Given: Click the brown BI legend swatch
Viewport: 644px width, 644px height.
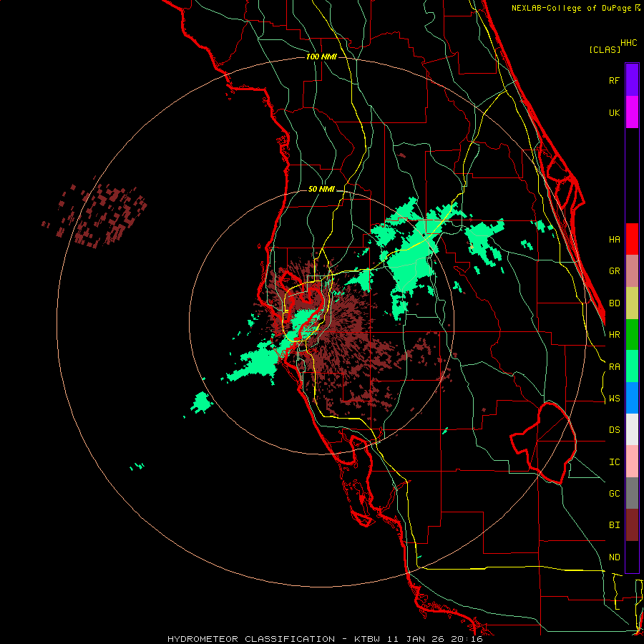Looking at the screenshot, I should pos(632,525).
